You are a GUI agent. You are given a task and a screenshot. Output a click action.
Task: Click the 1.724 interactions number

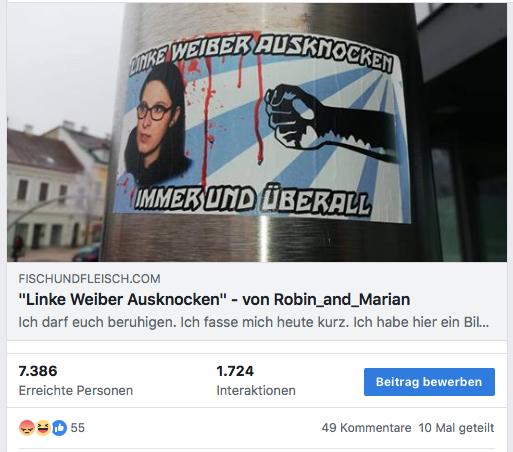pos(235,371)
